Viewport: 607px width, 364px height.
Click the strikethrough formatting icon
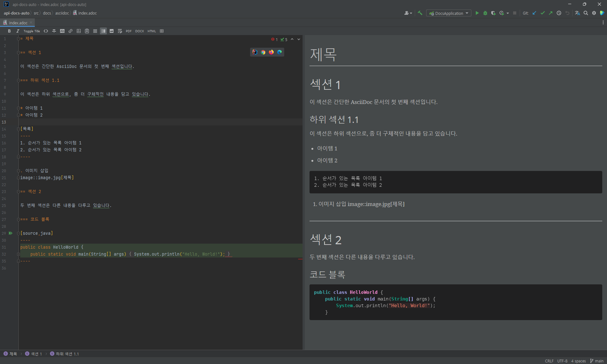pos(54,31)
